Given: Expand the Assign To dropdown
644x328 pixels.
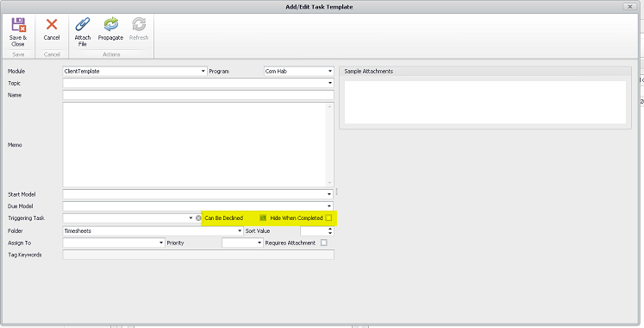Looking at the screenshot, I should (x=161, y=243).
